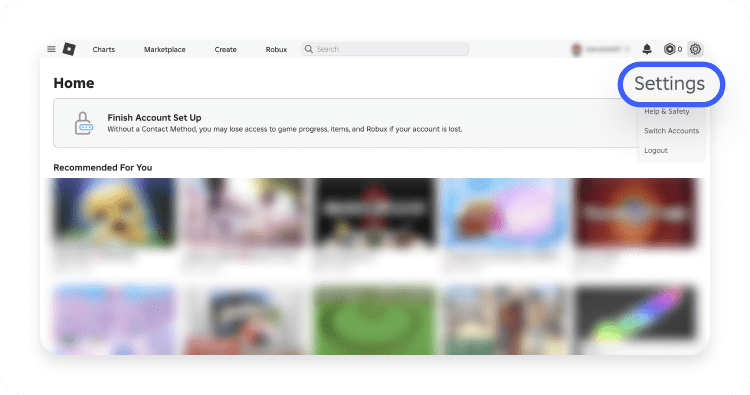Click the Roblox logo icon
Viewport: 750px width, 395px height.
69,49
